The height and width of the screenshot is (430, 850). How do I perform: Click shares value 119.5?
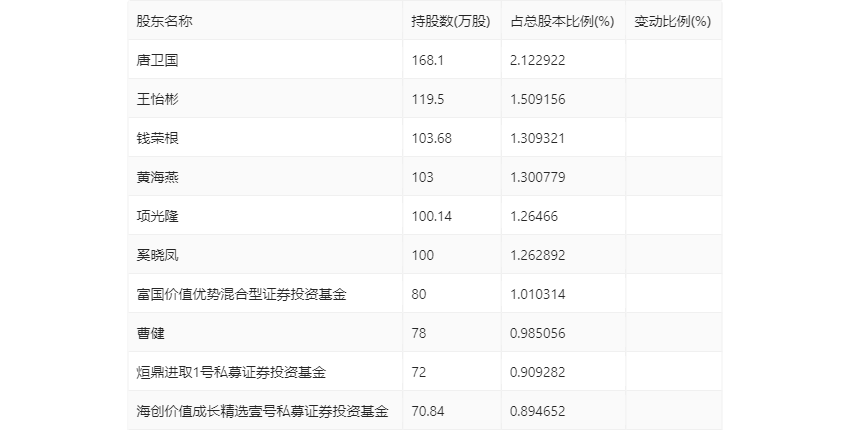click(428, 99)
